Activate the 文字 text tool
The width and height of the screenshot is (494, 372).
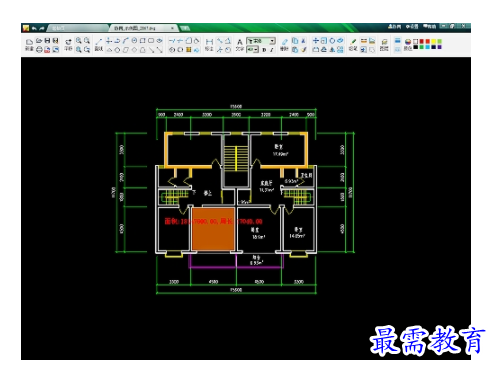pyautogui.click(x=239, y=44)
